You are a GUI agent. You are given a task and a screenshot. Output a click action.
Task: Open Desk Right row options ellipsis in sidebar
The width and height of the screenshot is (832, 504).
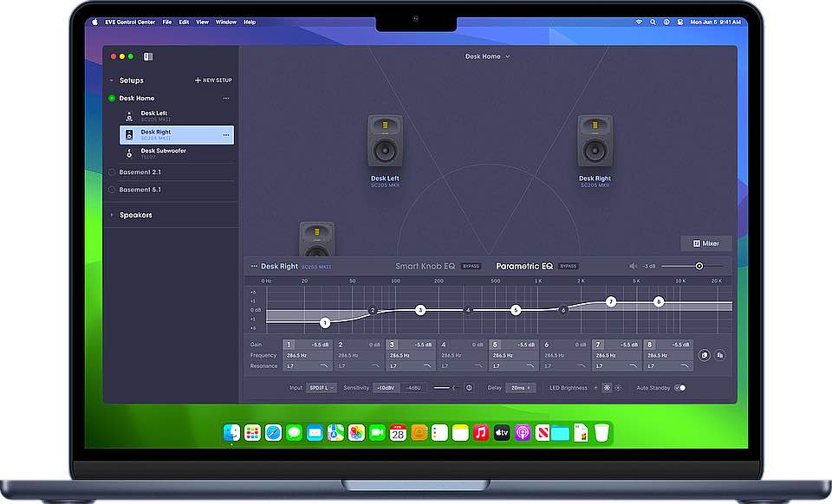point(226,135)
